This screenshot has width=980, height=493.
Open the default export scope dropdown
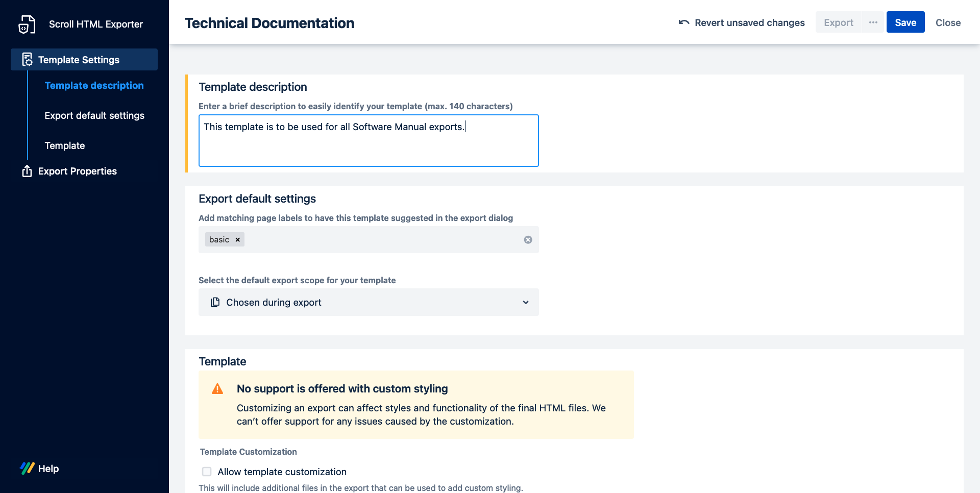368,302
